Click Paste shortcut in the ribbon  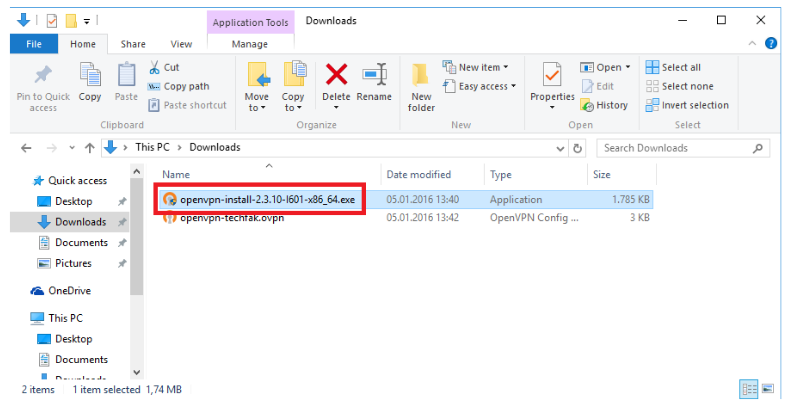click(187, 105)
